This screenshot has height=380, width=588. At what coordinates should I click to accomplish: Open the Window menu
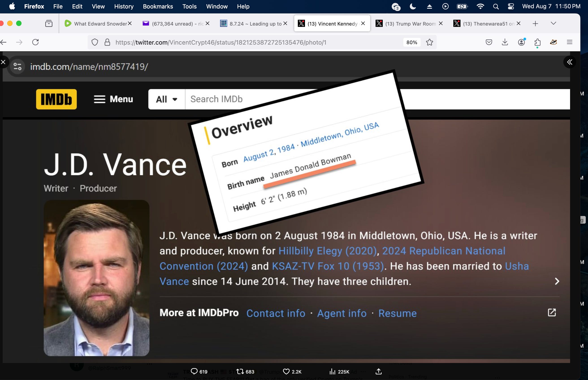217,6
